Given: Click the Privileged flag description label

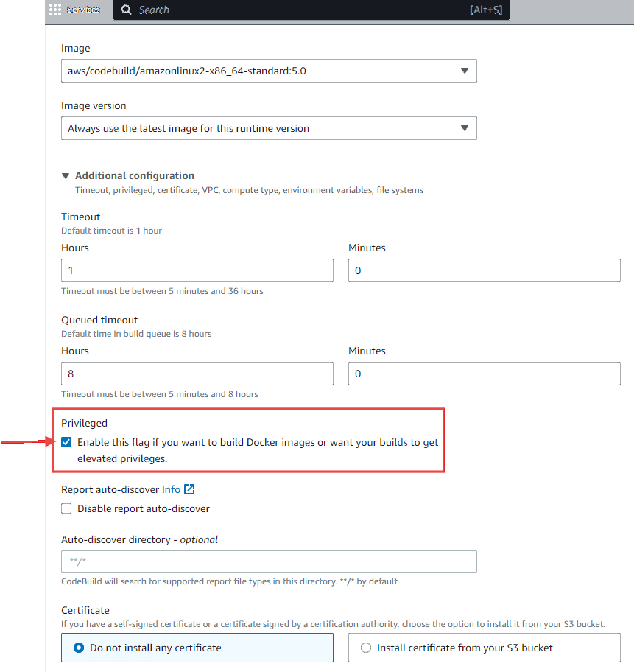Looking at the screenshot, I should click(258, 450).
